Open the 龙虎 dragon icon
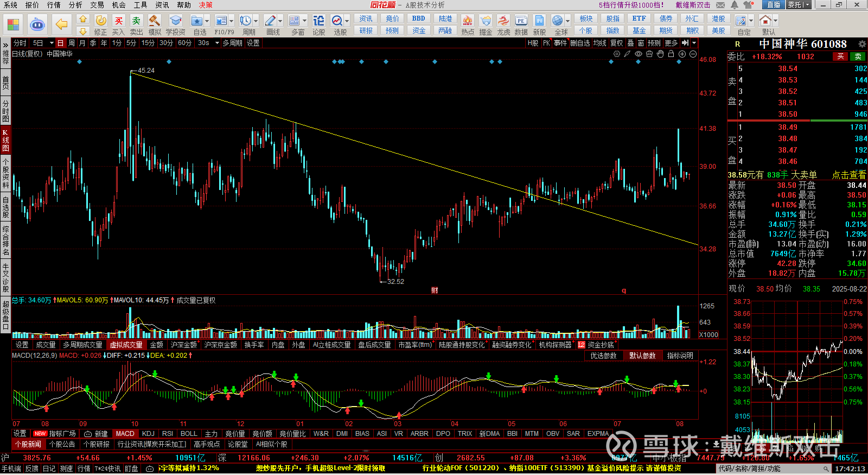The image size is (868, 475). [x=503, y=25]
